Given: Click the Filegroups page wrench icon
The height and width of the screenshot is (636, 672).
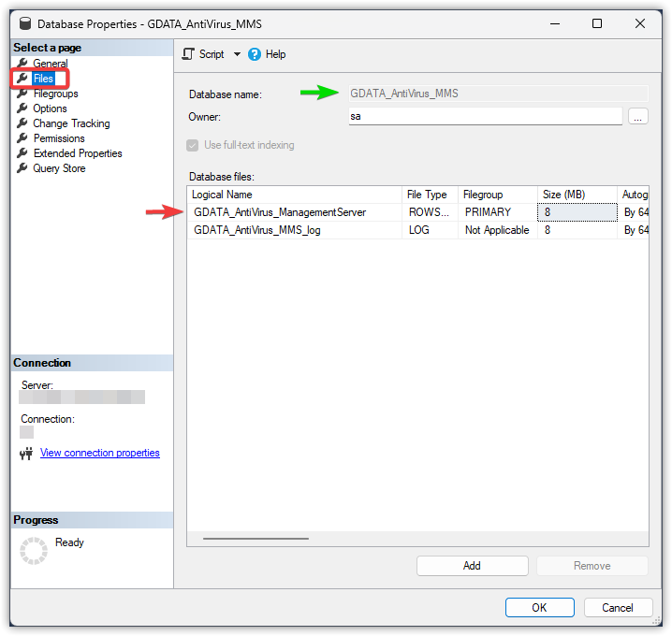Looking at the screenshot, I should tap(22, 94).
